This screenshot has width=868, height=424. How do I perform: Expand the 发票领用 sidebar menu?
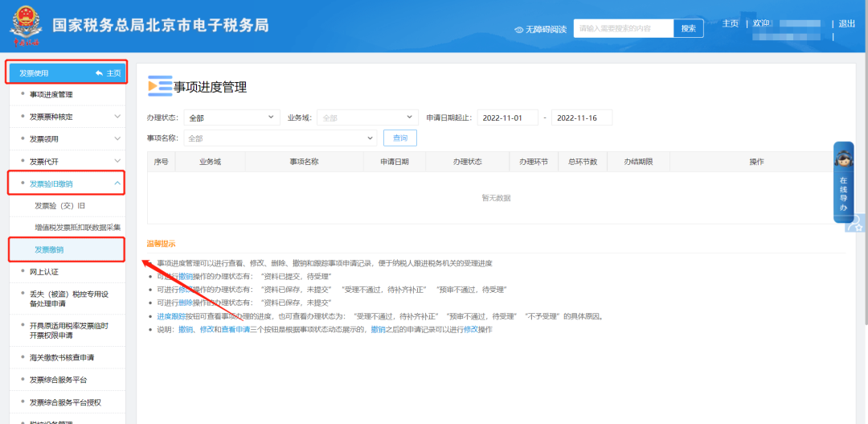click(x=118, y=138)
